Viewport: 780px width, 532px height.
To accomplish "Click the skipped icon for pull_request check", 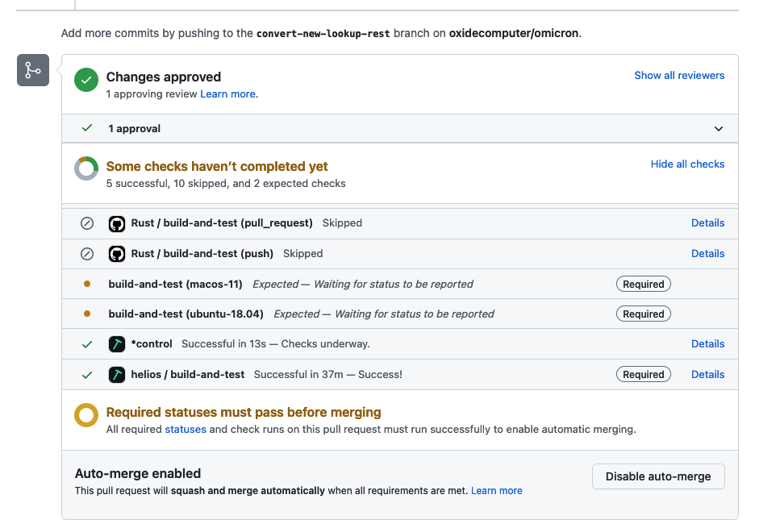I will point(87,223).
